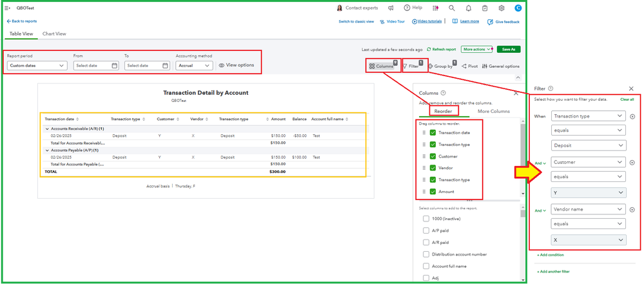Open the notifications bell icon

click(469, 8)
